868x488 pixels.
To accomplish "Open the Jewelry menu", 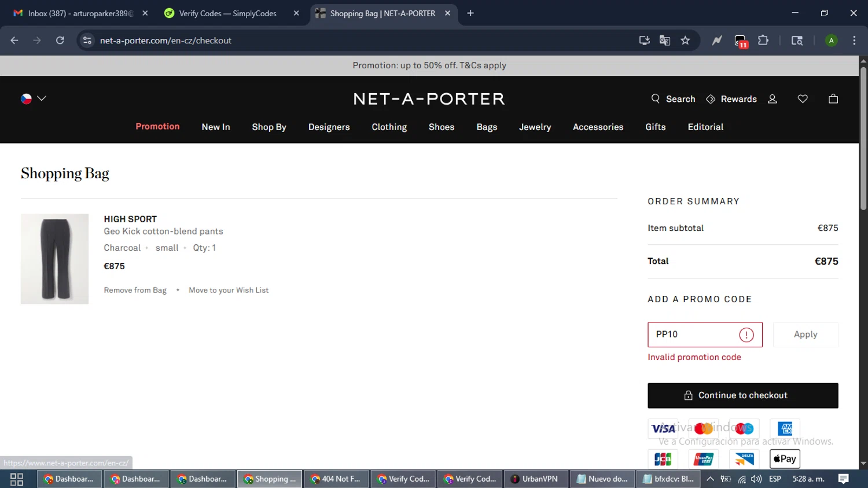I will coord(535,127).
